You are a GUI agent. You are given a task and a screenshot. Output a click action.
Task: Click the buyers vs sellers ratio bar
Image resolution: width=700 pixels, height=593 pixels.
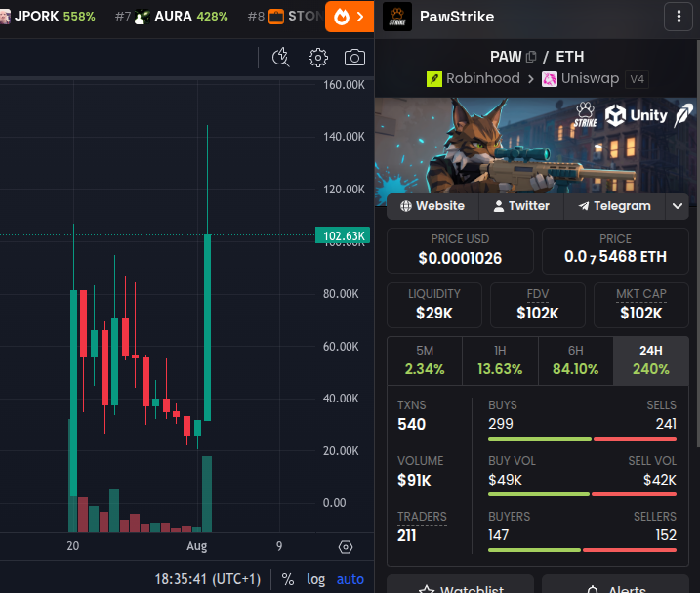click(x=582, y=550)
